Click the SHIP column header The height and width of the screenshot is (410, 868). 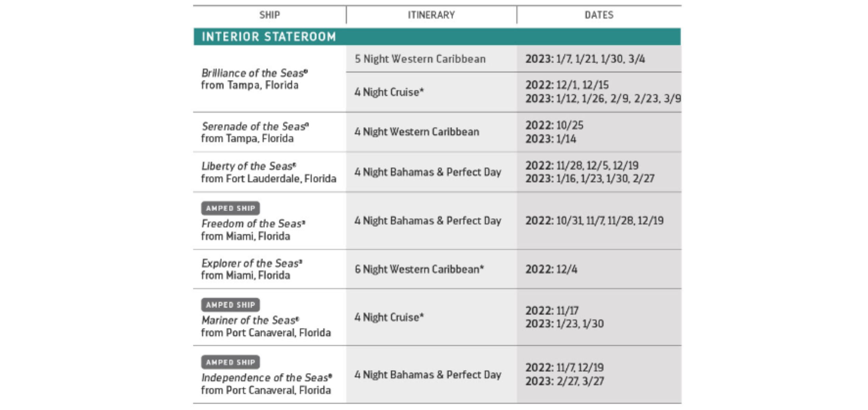pyautogui.click(x=269, y=15)
